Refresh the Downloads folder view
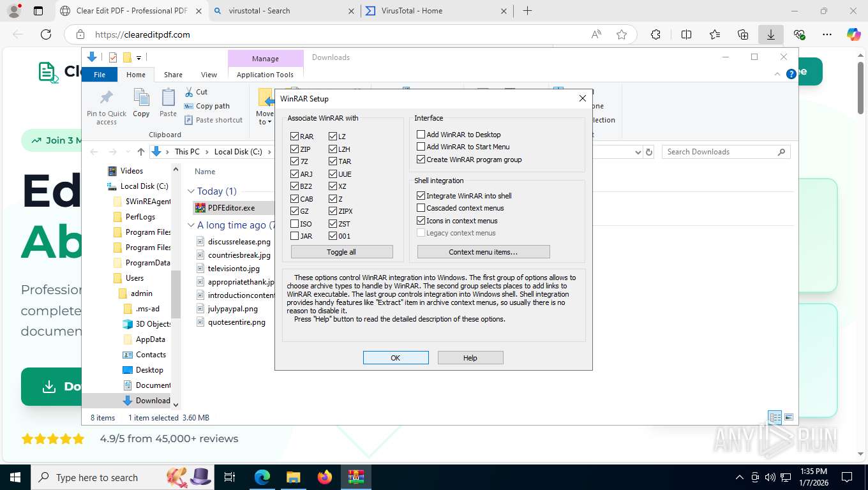The height and width of the screenshot is (490, 868). tap(649, 152)
